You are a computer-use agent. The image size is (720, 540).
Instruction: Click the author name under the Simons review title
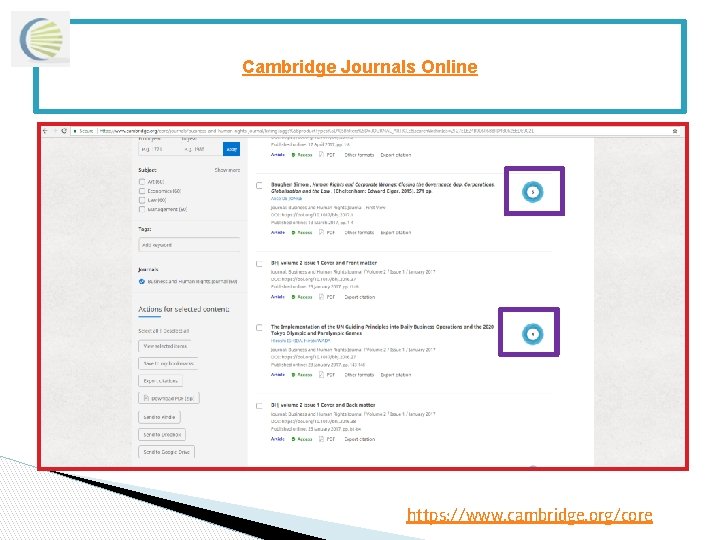(287, 199)
